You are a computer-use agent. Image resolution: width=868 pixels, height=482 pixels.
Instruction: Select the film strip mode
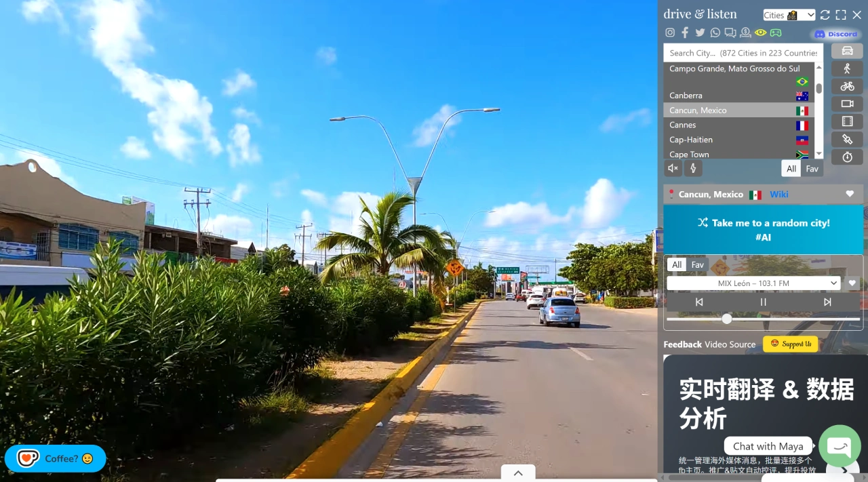point(847,121)
